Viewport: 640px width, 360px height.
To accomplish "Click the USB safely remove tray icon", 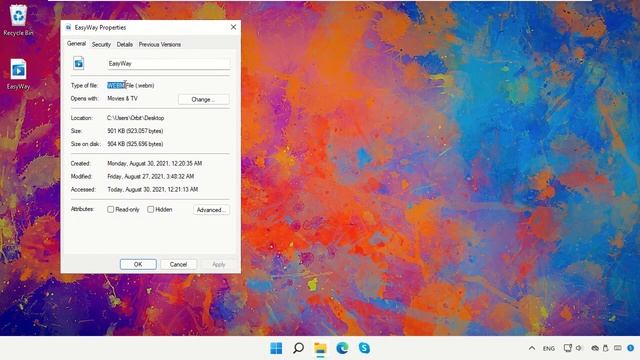I will [606, 348].
